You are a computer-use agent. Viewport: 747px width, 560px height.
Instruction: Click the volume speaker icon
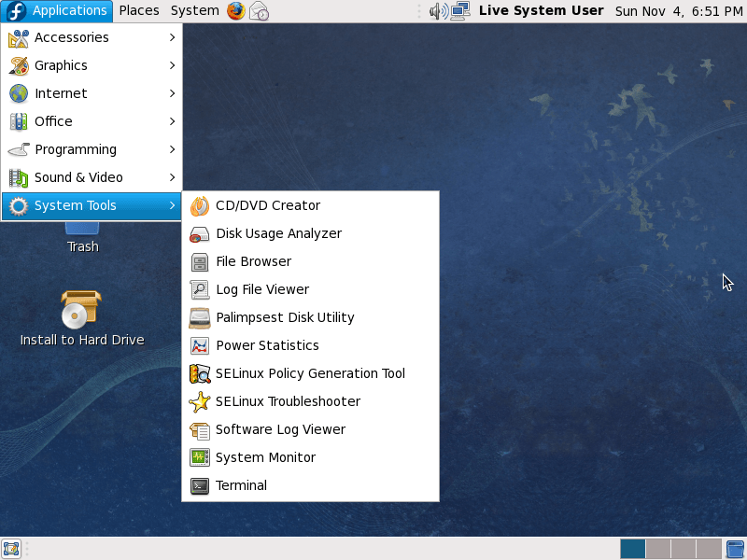(x=437, y=11)
